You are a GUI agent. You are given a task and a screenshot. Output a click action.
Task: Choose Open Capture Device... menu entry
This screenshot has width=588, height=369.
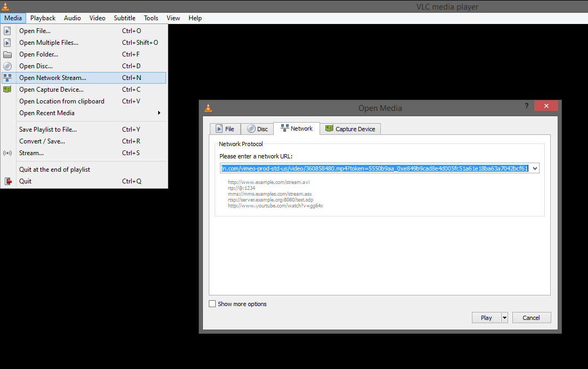[x=84, y=90]
